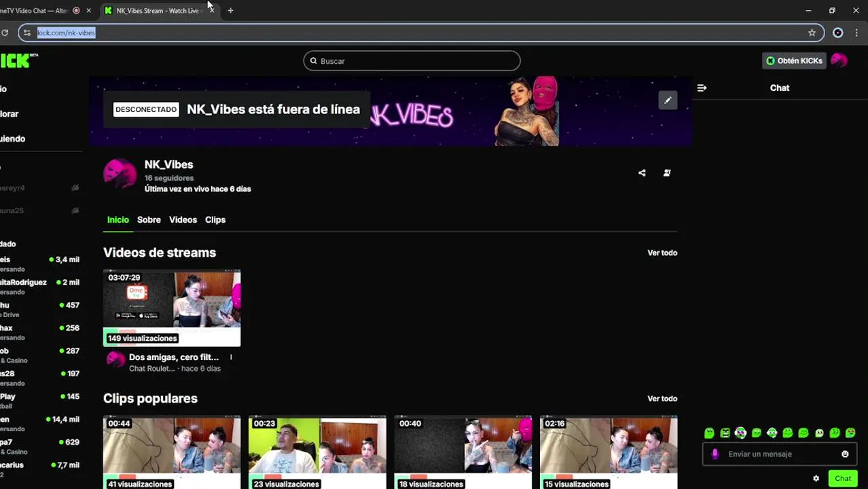Open sidebar channel with 3,4 mil viewers
This screenshot has width=868, height=489.
click(39, 264)
